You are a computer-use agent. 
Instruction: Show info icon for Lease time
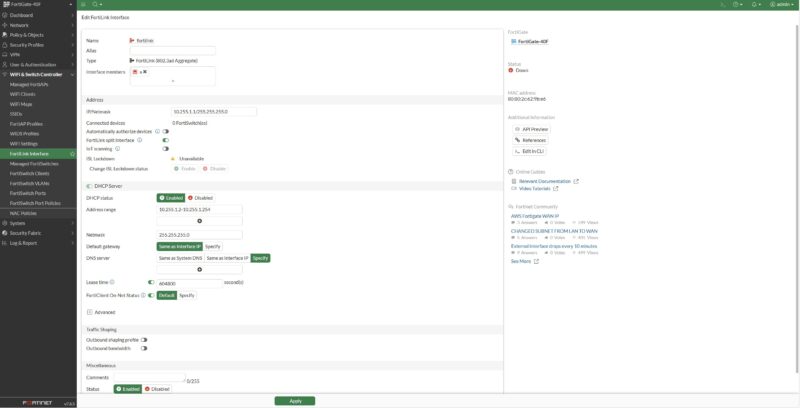pos(112,282)
